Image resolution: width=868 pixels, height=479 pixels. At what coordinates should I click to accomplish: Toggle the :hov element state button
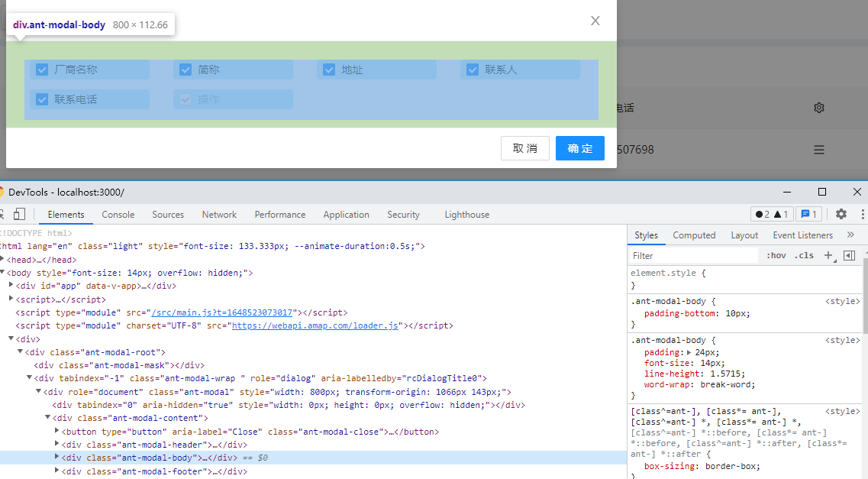coord(776,255)
